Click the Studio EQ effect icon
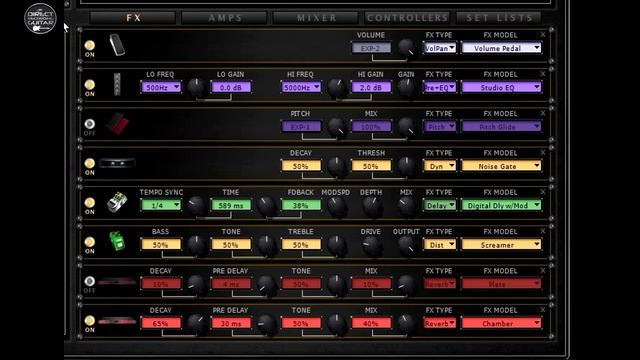 pyautogui.click(x=117, y=84)
